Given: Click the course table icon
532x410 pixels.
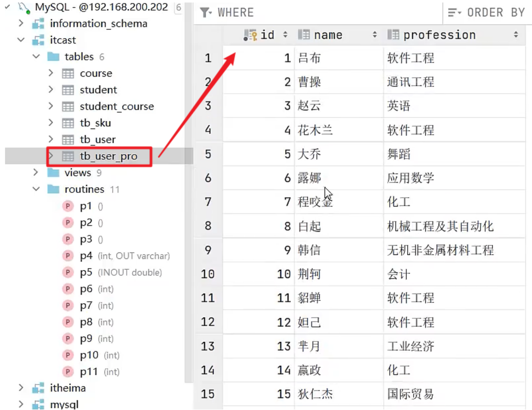Looking at the screenshot, I should [68, 73].
